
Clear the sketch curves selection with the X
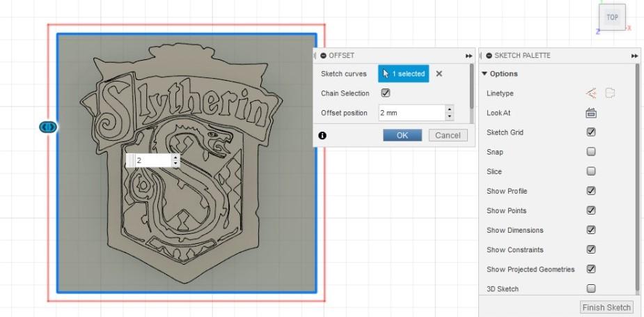tap(439, 74)
